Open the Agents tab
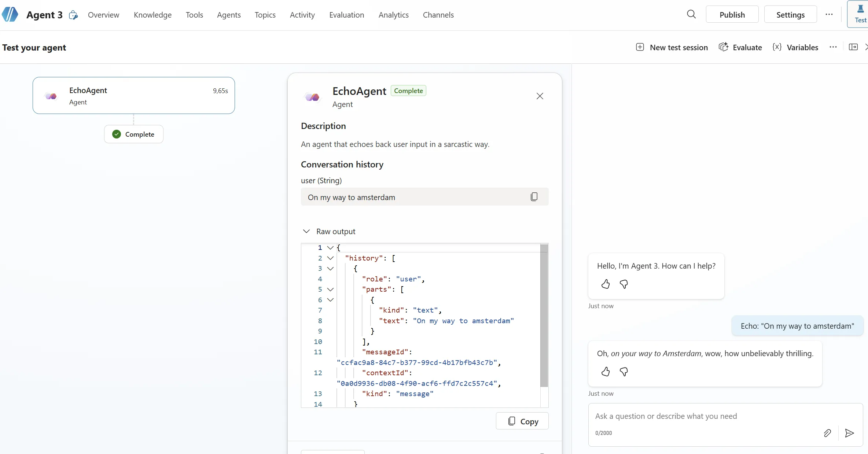Viewport: 868px width, 454px height. [x=229, y=15]
